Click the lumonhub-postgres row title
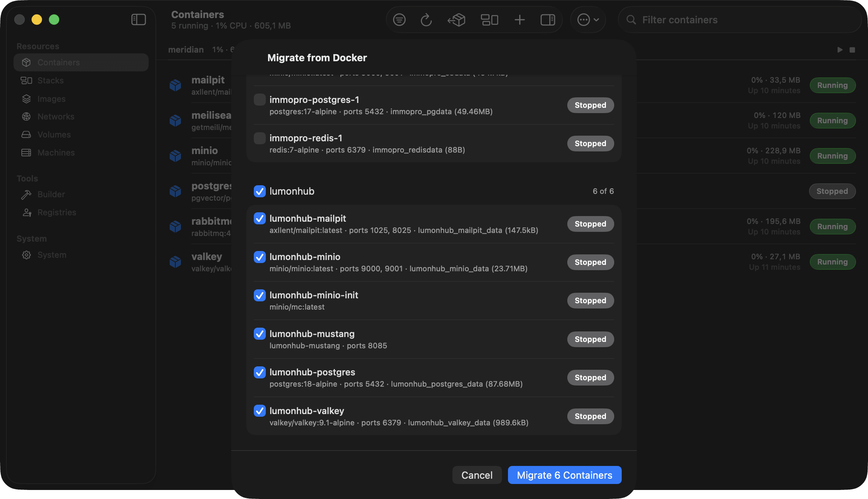868x499 pixels. coord(312,372)
